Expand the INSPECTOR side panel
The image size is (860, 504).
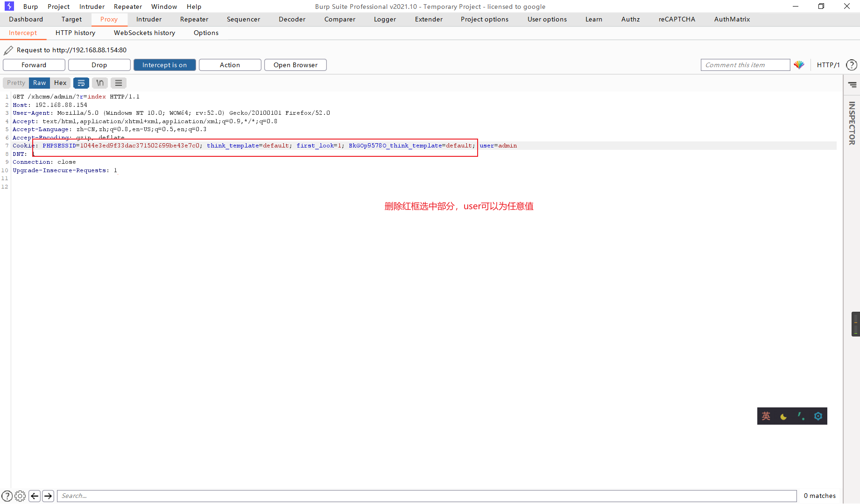click(852, 123)
